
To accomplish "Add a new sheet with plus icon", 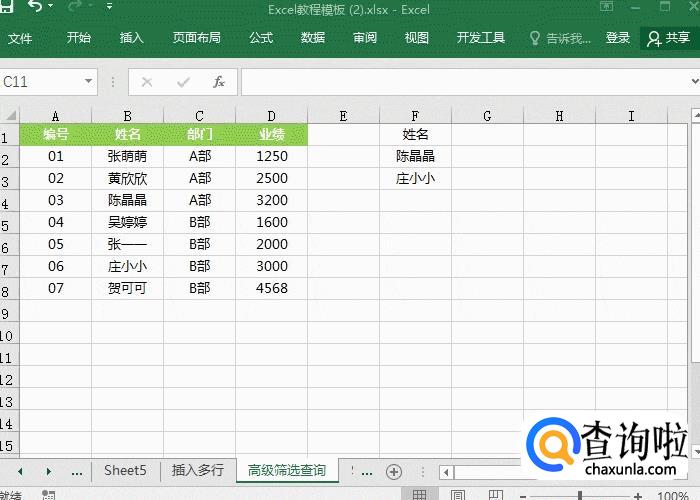I will click(x=394, y=472).
